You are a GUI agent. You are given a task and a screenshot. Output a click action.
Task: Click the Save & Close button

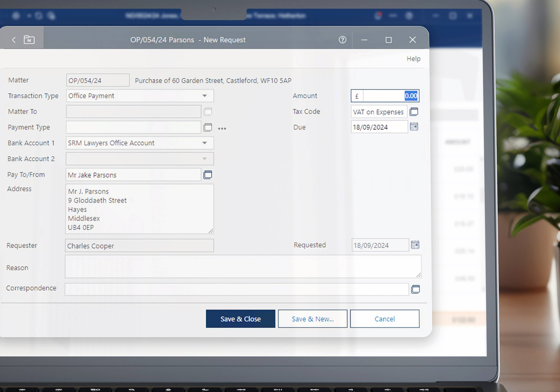tap(241, 319)
